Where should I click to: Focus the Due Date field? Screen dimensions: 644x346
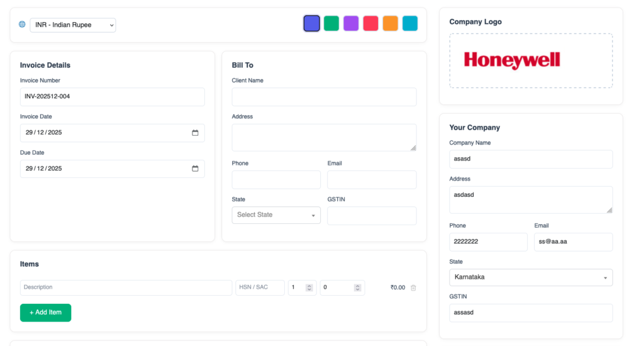(x=112, y=169)
